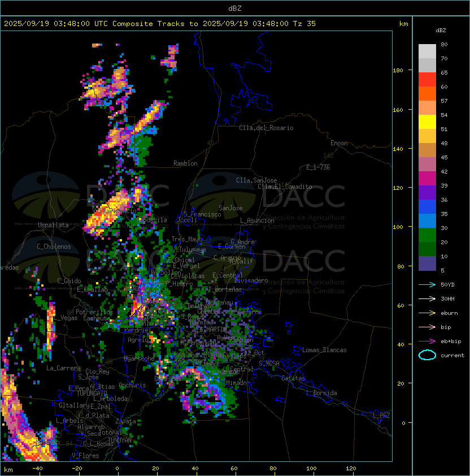This screenshot has width=470, height=476.
Task: Select the red legend swatch between 65 and 60
Action: (427, 80)
